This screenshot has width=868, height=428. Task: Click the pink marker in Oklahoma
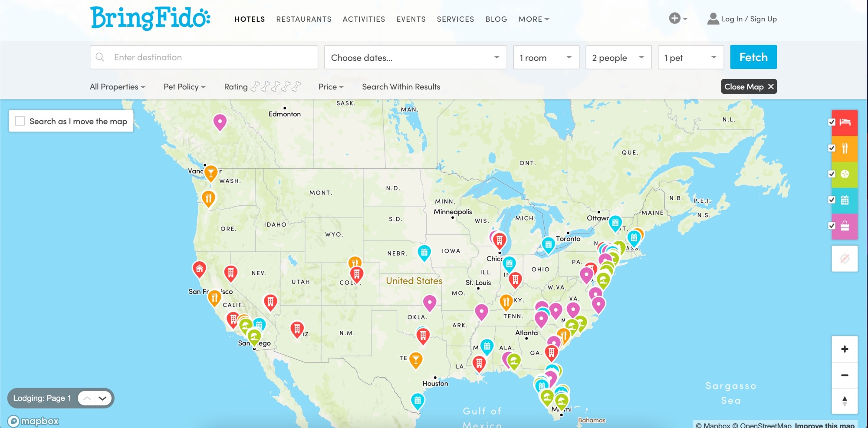pyautogui.click(x=430, y=303)
